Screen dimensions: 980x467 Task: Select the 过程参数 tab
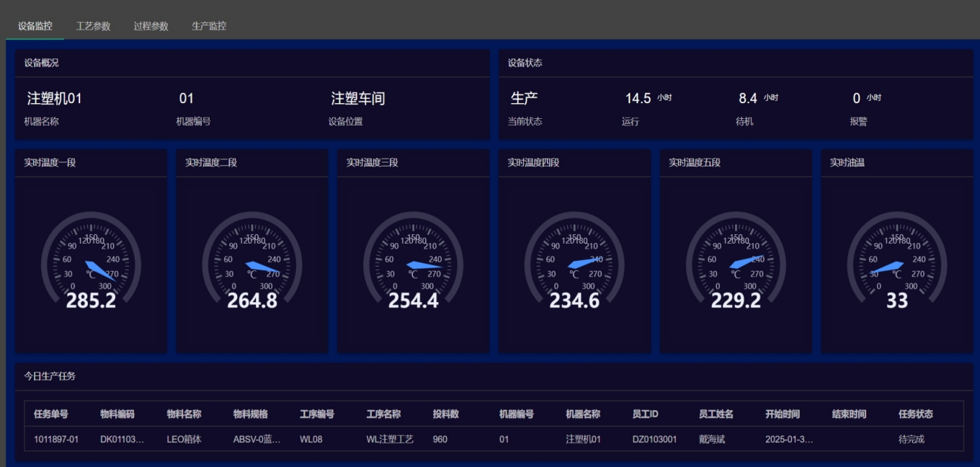(x=151, y=26)
